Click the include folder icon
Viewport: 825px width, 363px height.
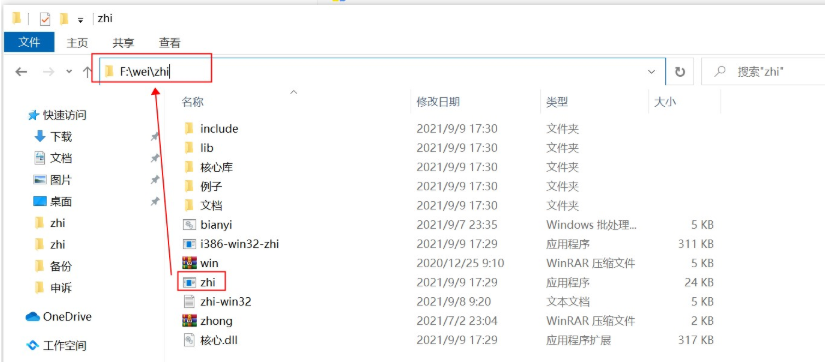point(189,129)
